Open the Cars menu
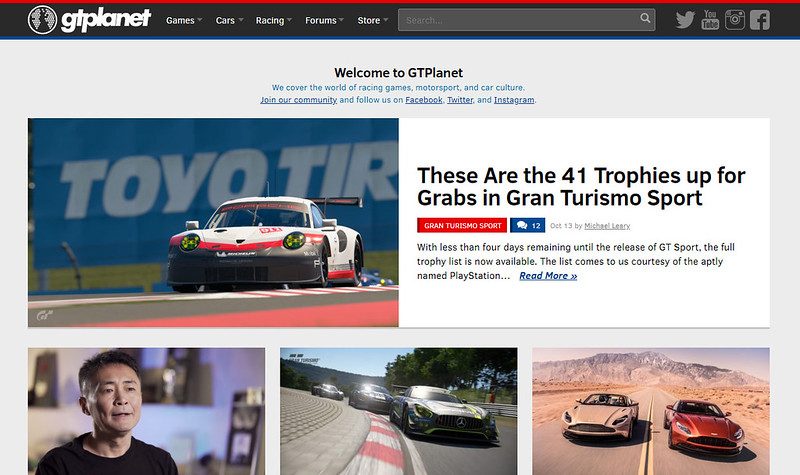 [x=225, y=20]
